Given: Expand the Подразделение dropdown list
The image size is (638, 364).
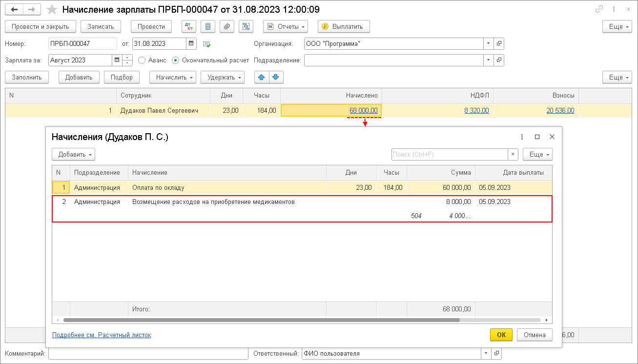Looking at the screenshot, I should tap(489, 60).
